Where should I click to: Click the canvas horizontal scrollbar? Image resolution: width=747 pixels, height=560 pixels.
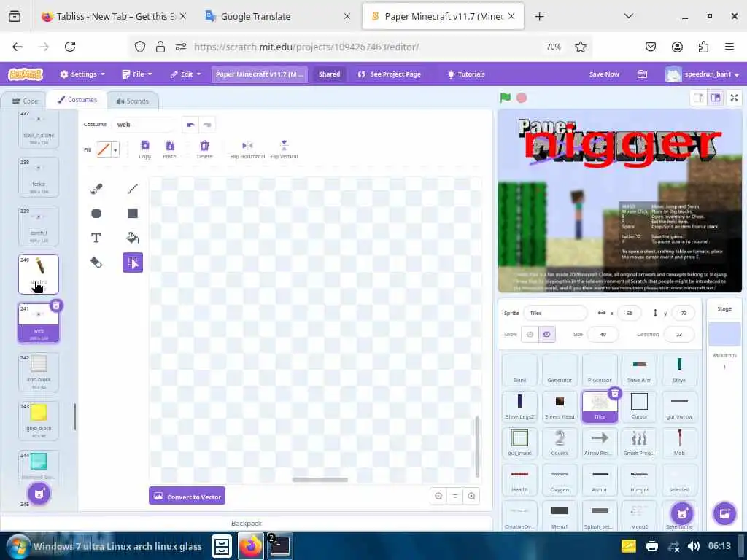(x=320, y=480)
